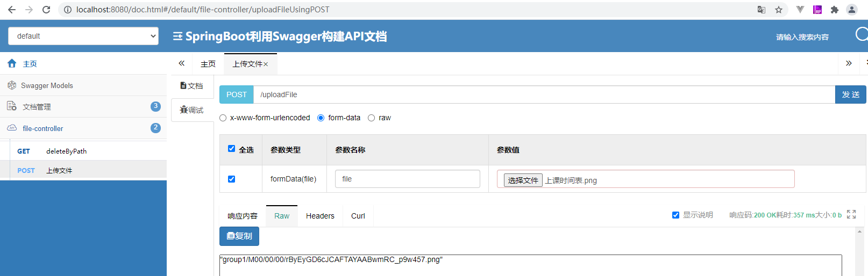868x276 pixels.
Task: Click the /uploadFile URL input field
Action: [x=544, y=95]
